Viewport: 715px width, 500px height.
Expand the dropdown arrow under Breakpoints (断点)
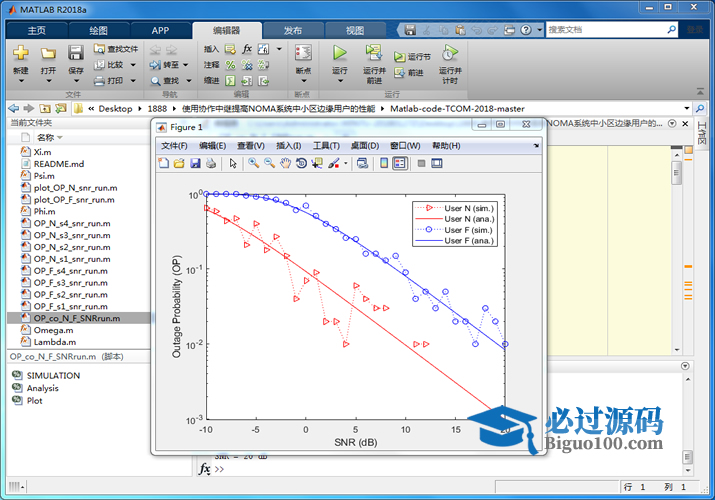303,81
